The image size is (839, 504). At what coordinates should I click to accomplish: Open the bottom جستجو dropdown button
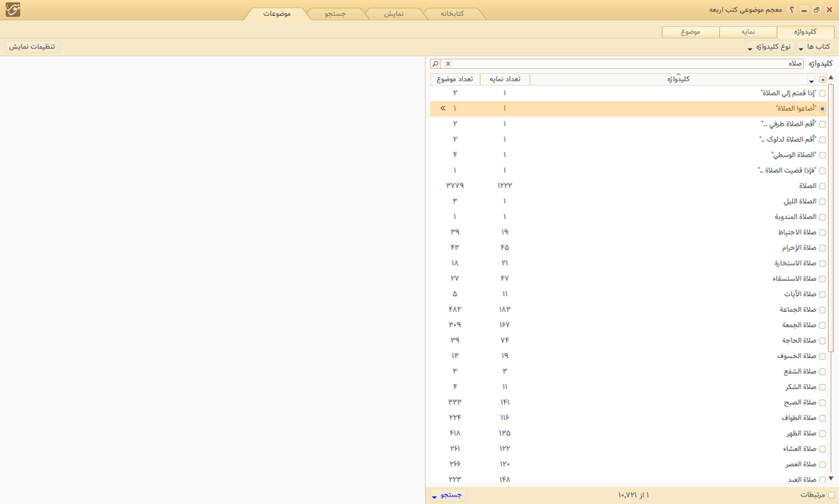(447, 496)
